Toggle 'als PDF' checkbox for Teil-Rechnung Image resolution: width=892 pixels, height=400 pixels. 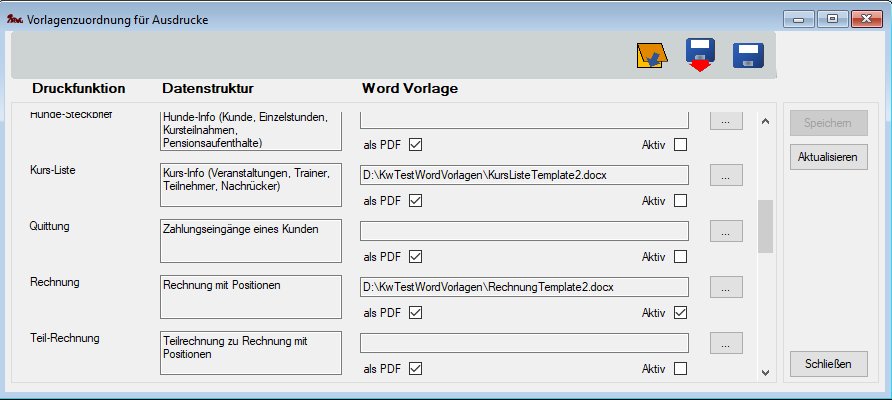[415, 369]
